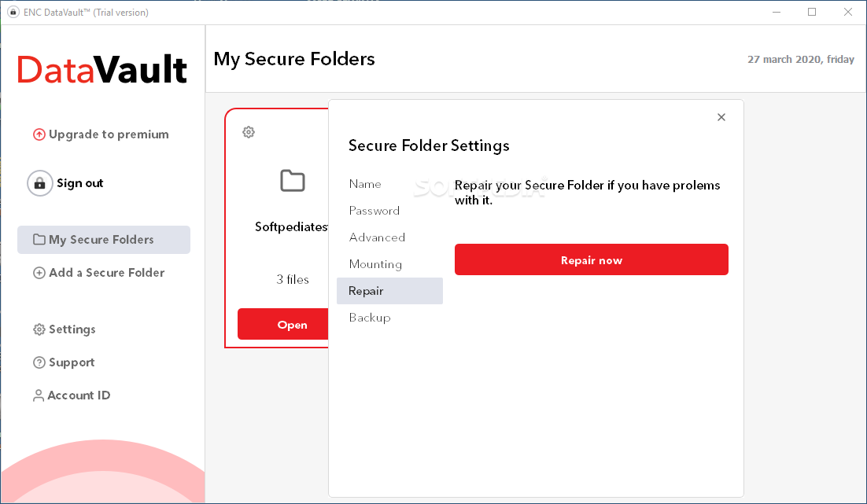Click the folder icon on the Softpediatest card
Viewport: 867px width, 504px height.
pos(293,181)
